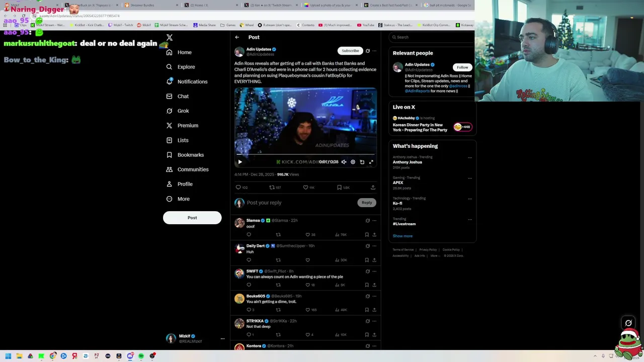The width and height of the screenshot is (644, 362).
Task: Click the X logo in the sidebar
Action: coord(170,38)
